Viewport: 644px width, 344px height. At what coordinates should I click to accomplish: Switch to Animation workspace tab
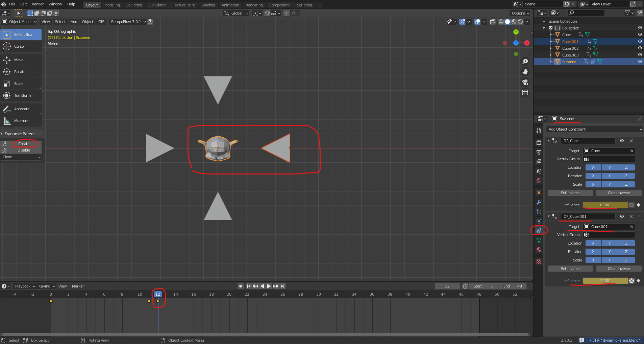(x=230, y=5)
